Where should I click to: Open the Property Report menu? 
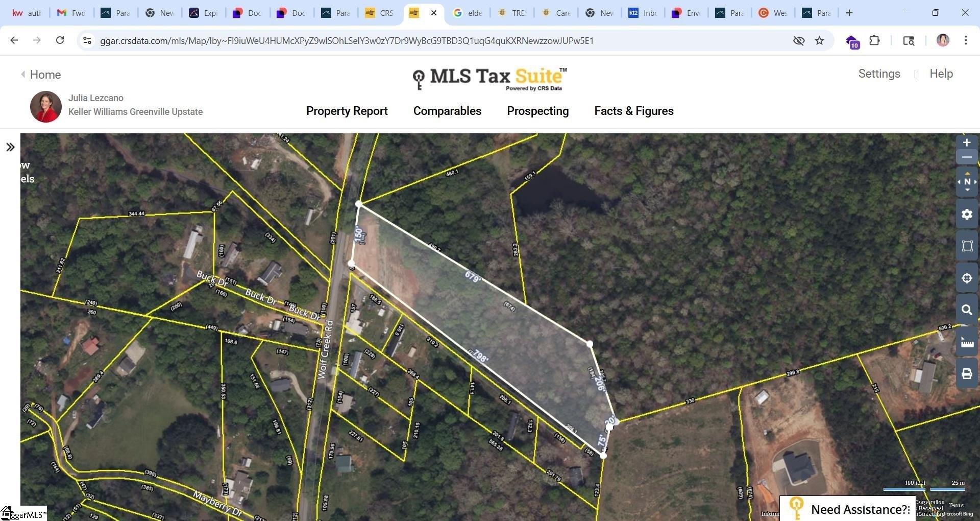[347, 111]
